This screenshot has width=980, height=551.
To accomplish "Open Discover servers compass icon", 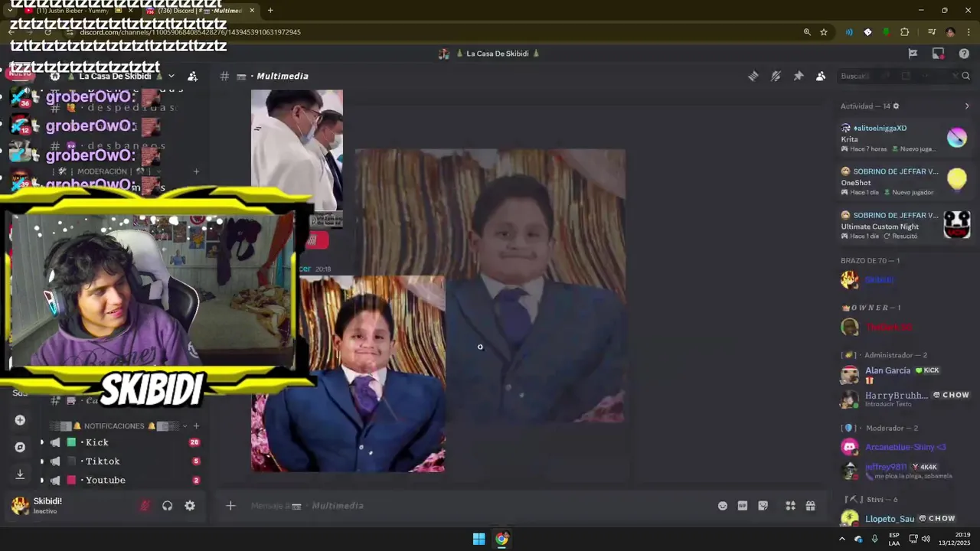I will click(x=20, y=447).
